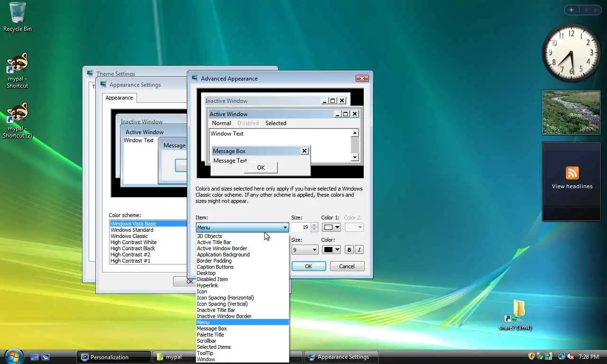607x364 pixels.
Task: Open the Windows Start orb
Action: coord(13,356)
